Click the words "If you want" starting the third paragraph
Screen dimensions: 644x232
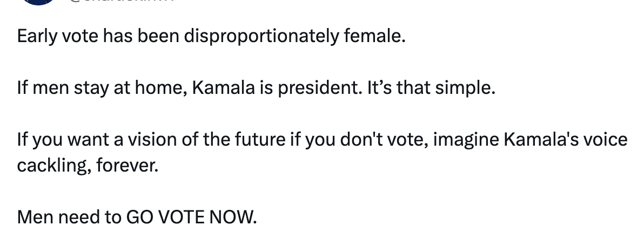[56, 139]
